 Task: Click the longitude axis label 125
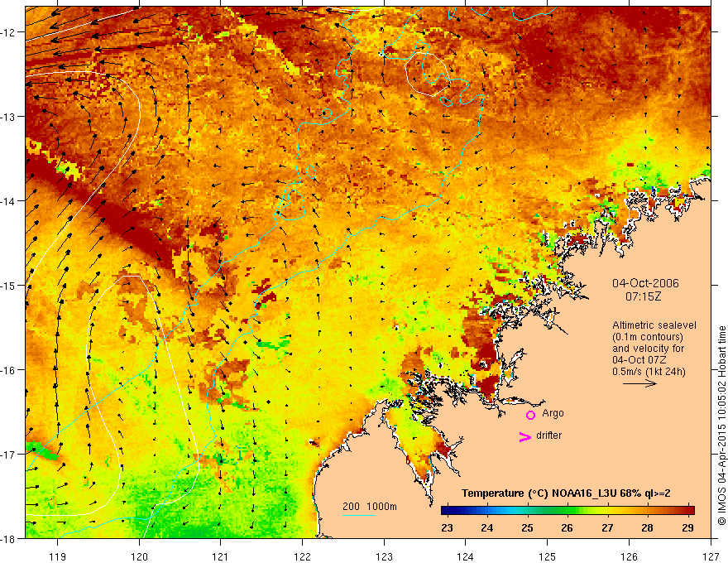[x=548, y=556]
